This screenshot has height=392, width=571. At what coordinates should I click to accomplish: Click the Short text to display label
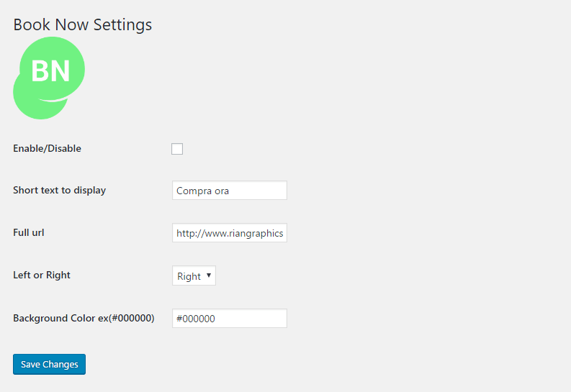click(59, 190)
